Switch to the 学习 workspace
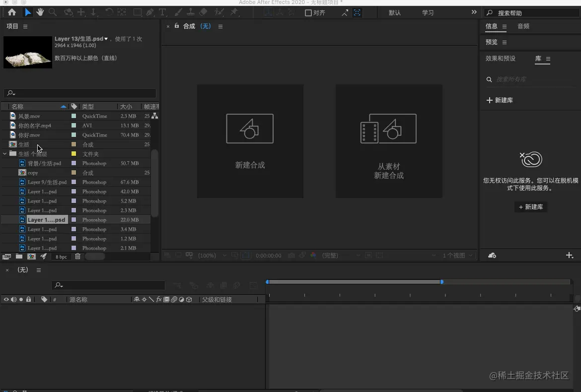Viewport: 581px width, 392px height. pos(428,13)
